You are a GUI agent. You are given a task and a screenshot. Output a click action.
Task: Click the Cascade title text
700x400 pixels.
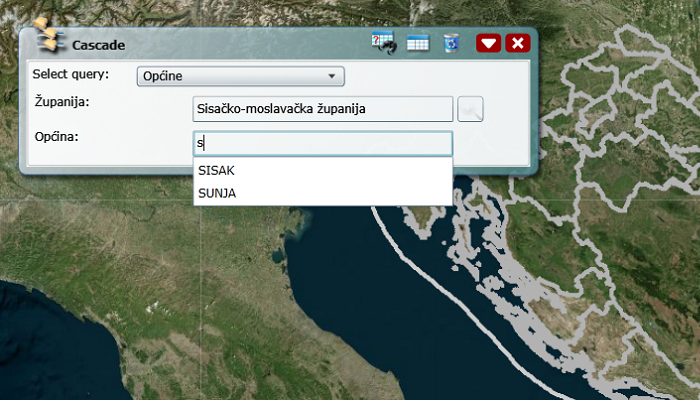[98, 45]
